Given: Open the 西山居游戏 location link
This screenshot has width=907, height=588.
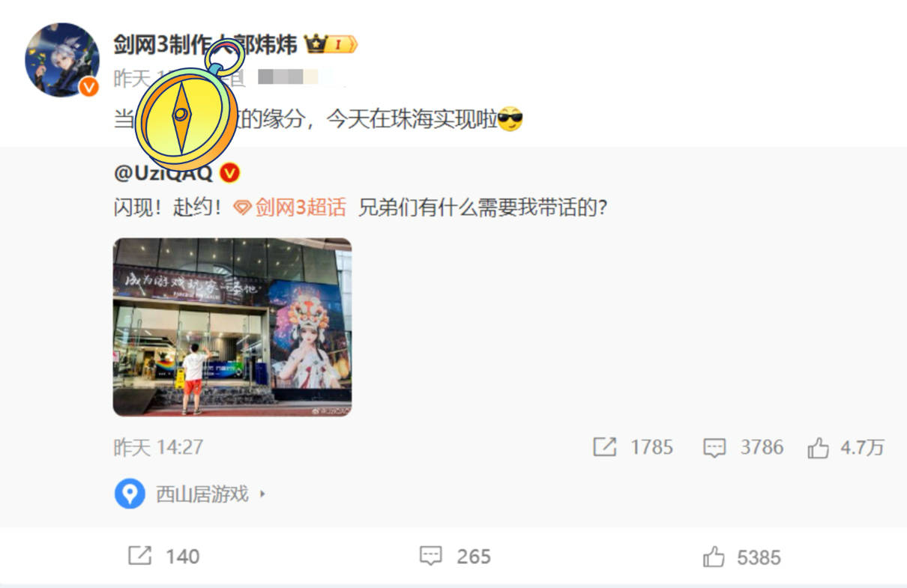Looking at the screenshot, I should pos(202,494).
